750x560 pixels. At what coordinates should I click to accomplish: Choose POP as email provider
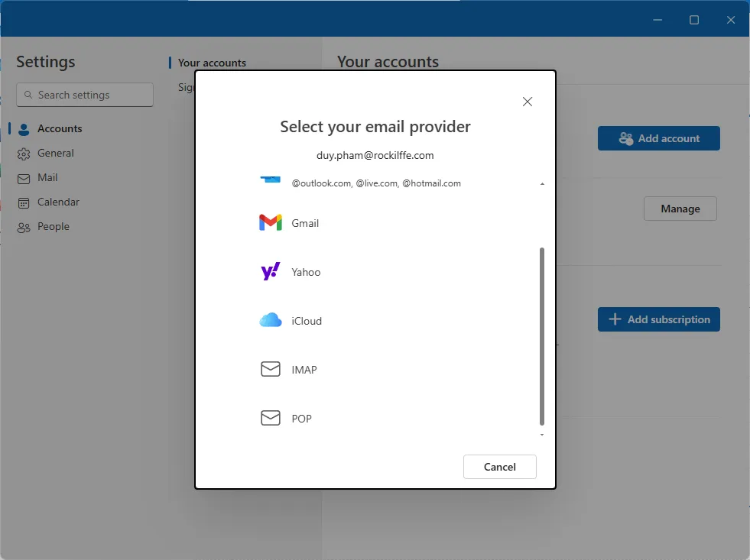click(x=300, y=418)
